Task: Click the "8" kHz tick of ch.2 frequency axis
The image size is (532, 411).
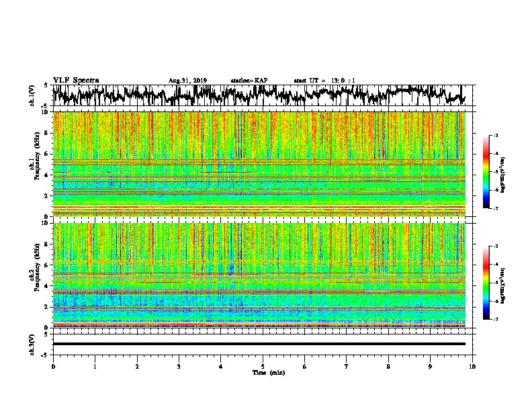Action: coord(48,244)
